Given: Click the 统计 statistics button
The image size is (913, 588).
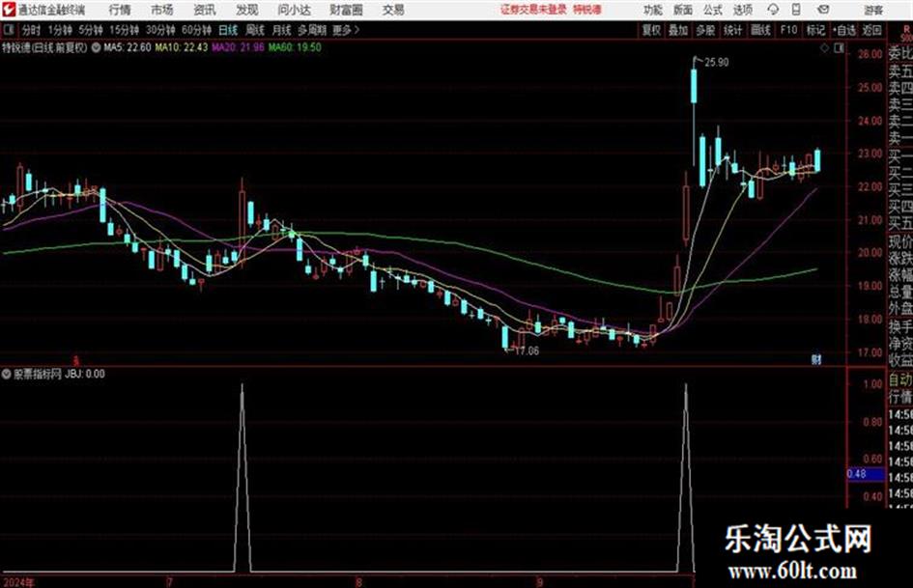Looking at the screenshot, I should (732, 30).
